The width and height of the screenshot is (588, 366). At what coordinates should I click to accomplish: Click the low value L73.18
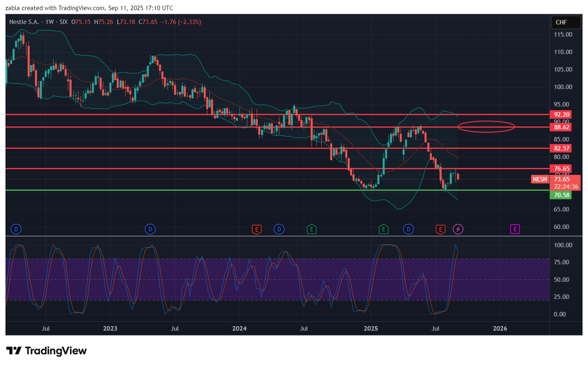click(x=126, y=22)
